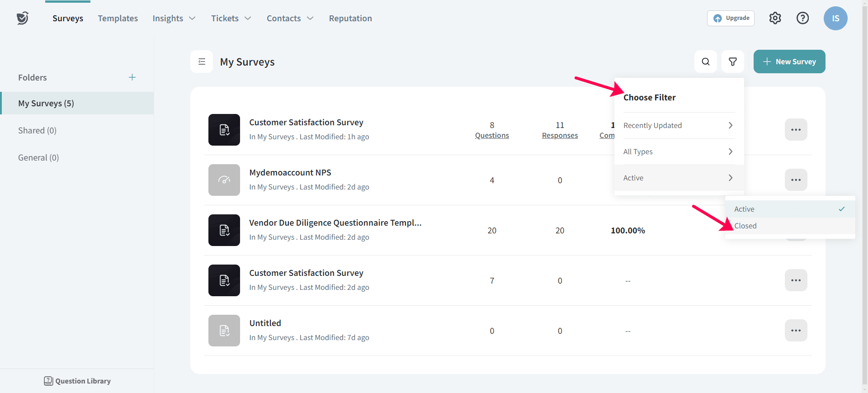868x393 pixels.
Task: Open the Tickets dropdown menu
Action: (231, 19)
